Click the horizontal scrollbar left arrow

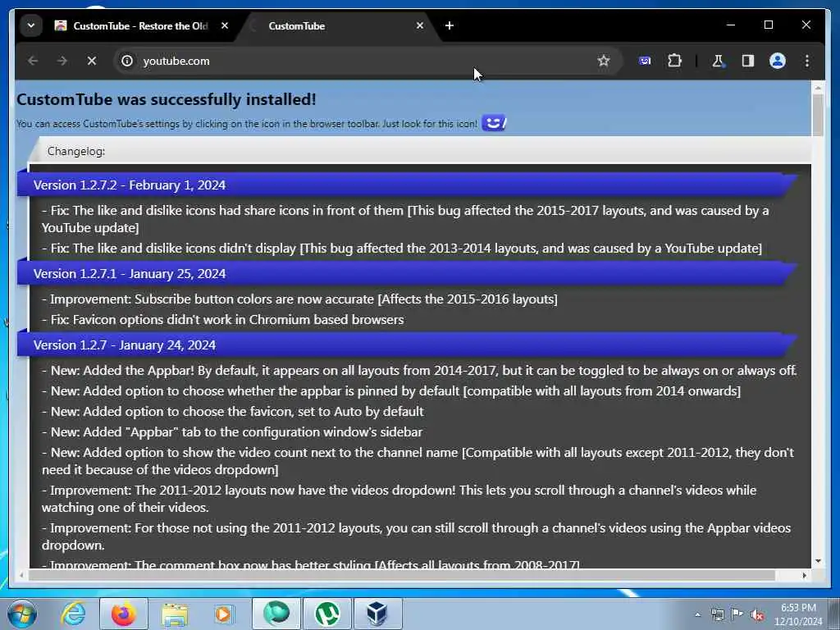21,575
